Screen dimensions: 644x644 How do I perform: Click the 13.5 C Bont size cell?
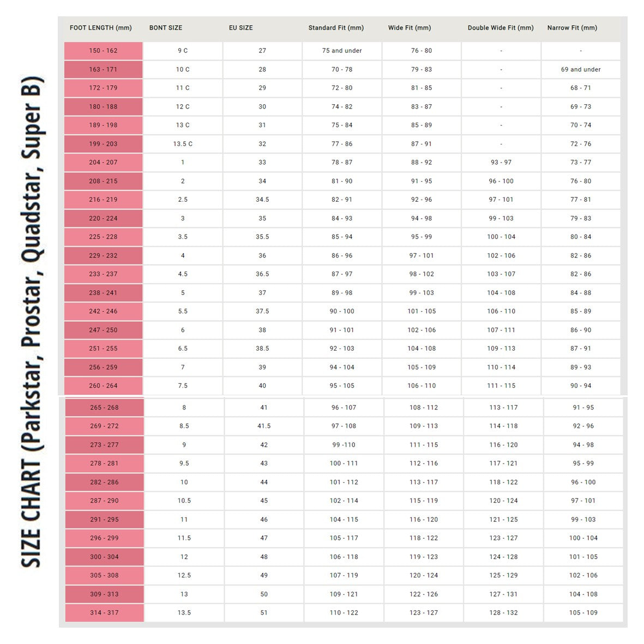pyautogui.click(x=183, y=144)
